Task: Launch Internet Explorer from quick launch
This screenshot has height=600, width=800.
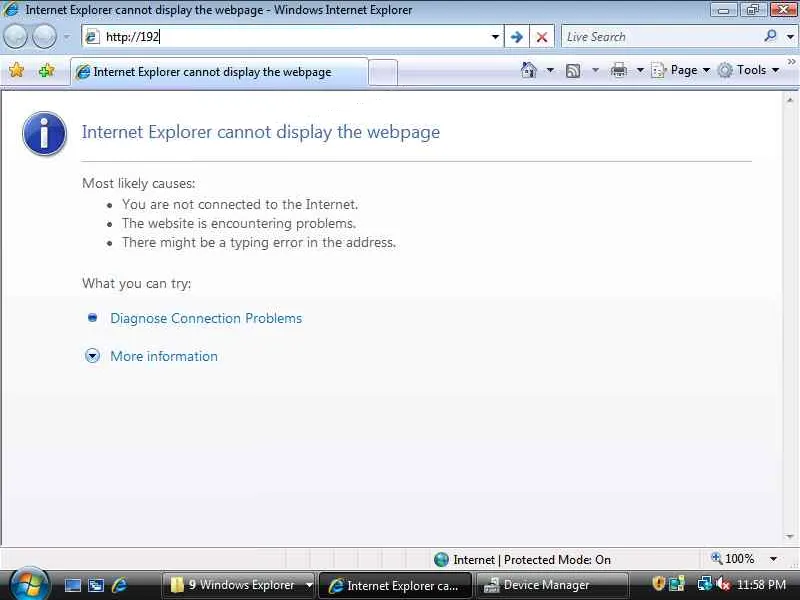Action: [x=119, y=585]
